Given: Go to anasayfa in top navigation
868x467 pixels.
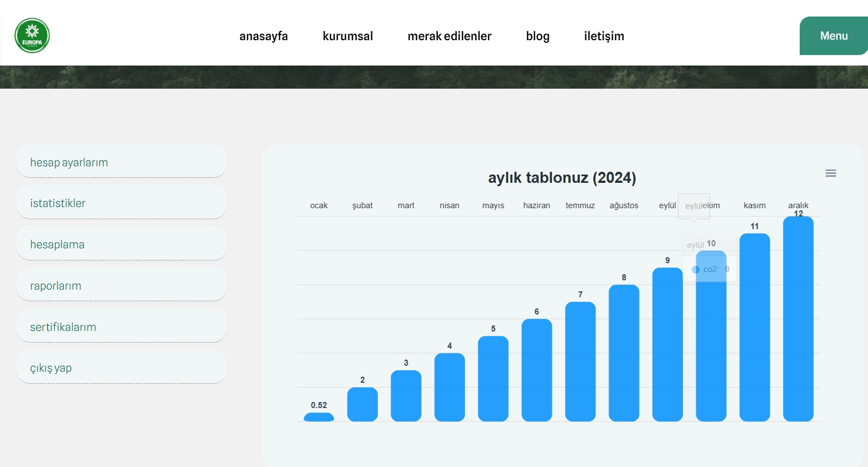Looking at the screenshot, I should click(263, 36).
